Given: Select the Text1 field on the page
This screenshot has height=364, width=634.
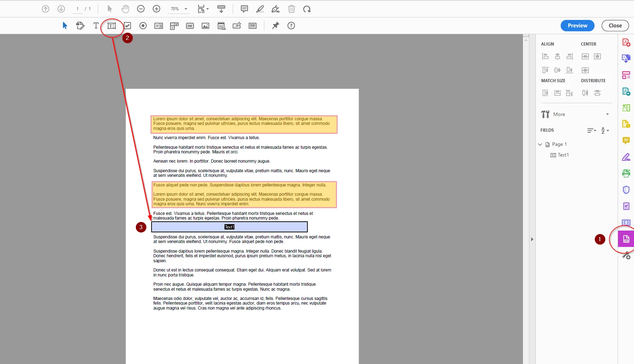Looking at the screenshot, I should tap(229, 227).
